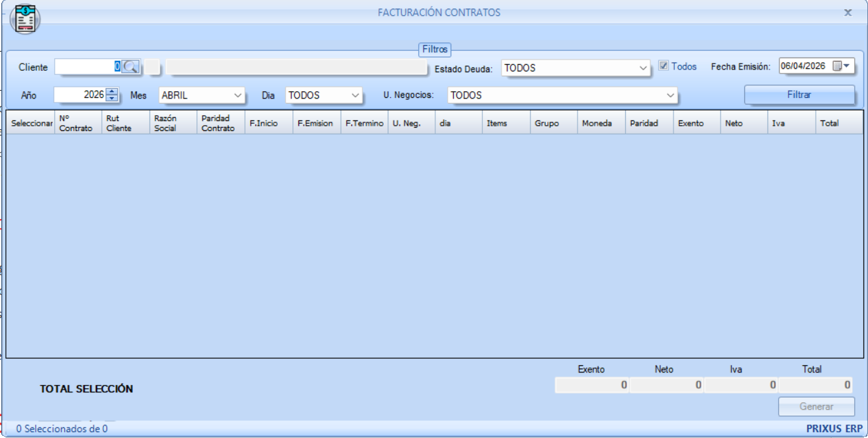Expand the U. Negocios dropdown
This screenshot has width=868, height=438.
(671, 95)
